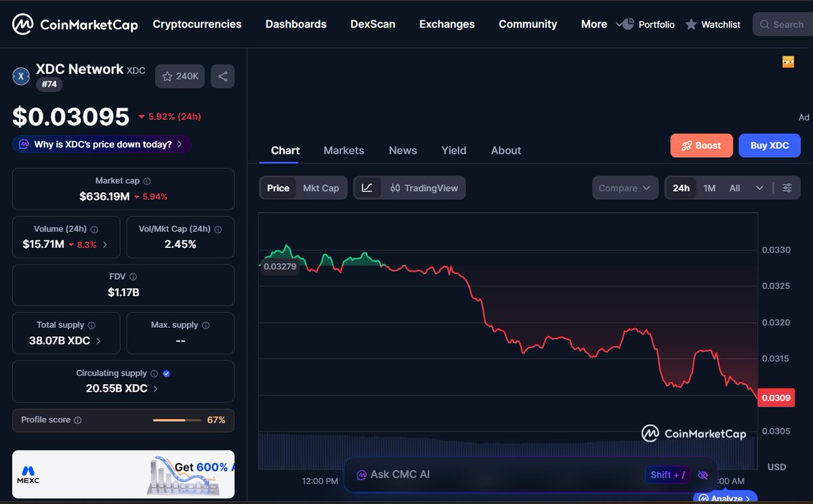This screenshot has height=504, width=813.
Task: Click the Profile score progress bar
Action: coord(177,420)
